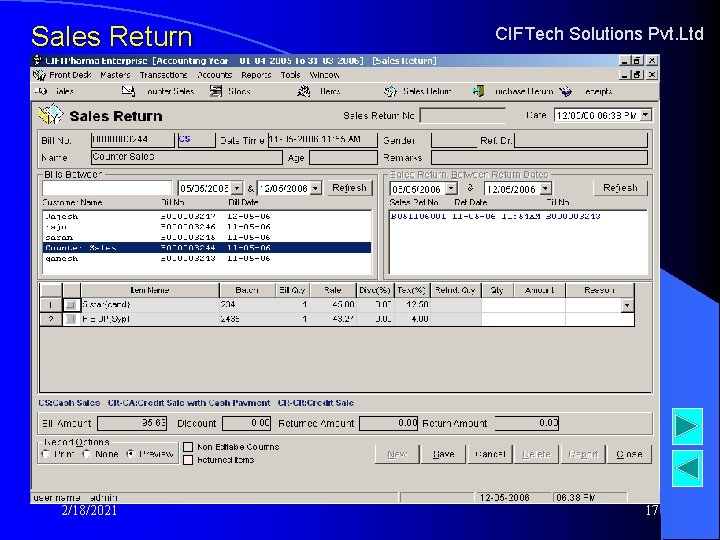Viewport: 720px width, 540px height.
Task: Open Return Dates end date dropdown
Action: coord(545,188)
